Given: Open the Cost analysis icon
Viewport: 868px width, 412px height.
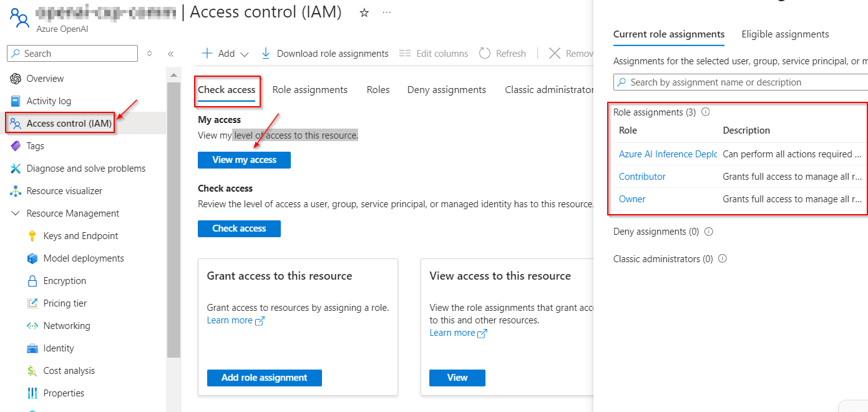Looking at the screenshot, I should (32, 371).
